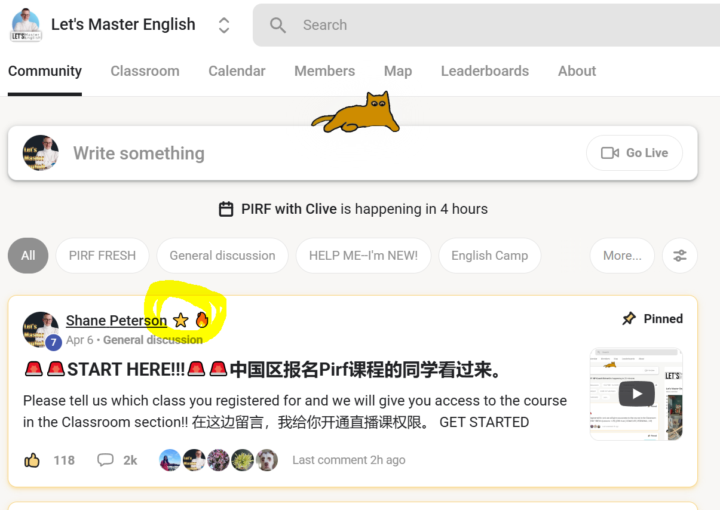Open the Classroom tab
The image size is (720, 510).
click(145, 71)
